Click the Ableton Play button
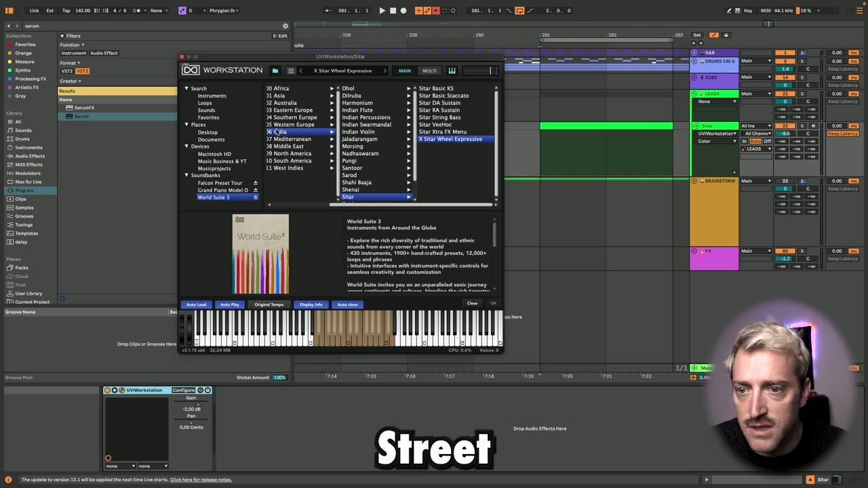This screenshot has width=868, height=488. click(382, 10)
